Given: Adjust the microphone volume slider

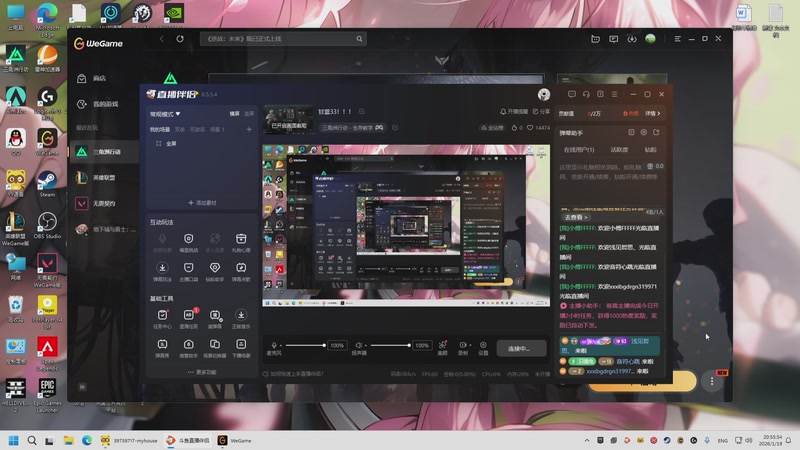Looking at the screenshot, I should point(305,345).
